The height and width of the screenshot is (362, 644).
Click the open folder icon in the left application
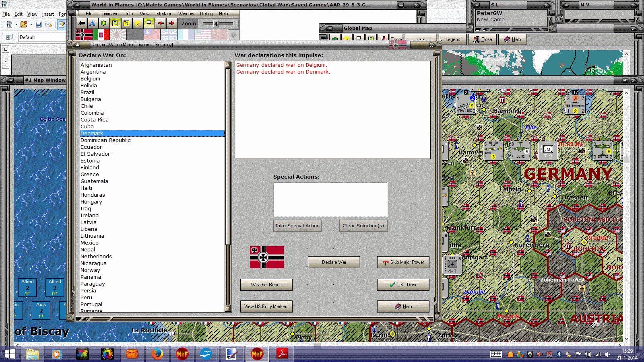(x=24, y=25)
